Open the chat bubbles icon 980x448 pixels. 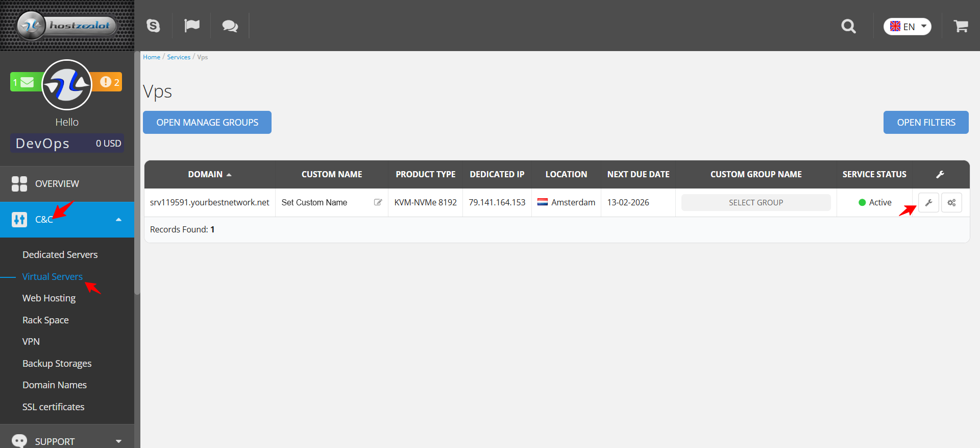pyautogui.click(x=230, y=26)
